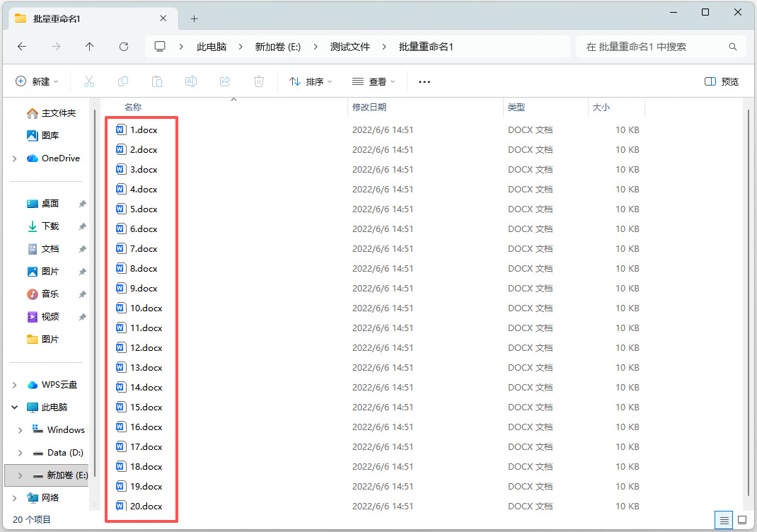Sort by 大小 column header

(601, 107)
